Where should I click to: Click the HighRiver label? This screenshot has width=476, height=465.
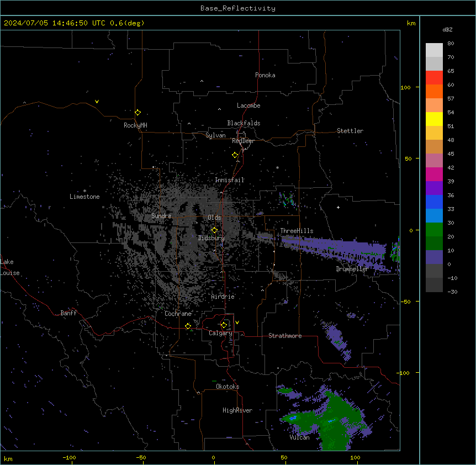[x=237, y=410]
